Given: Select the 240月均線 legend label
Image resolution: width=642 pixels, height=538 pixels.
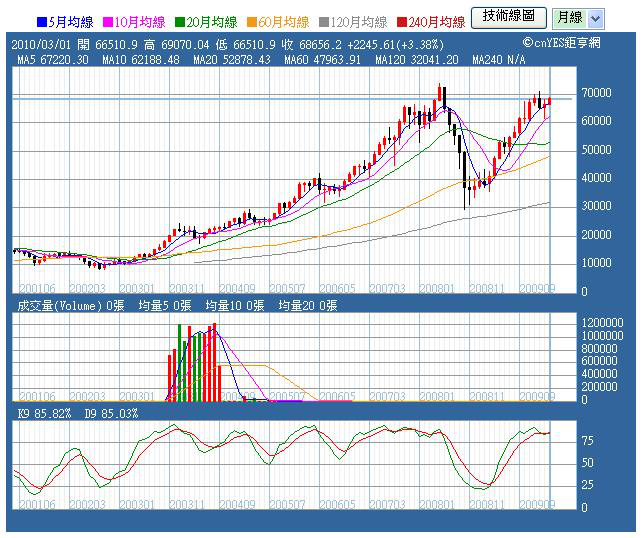Looking at the screenshot, I should coord(437,21).
